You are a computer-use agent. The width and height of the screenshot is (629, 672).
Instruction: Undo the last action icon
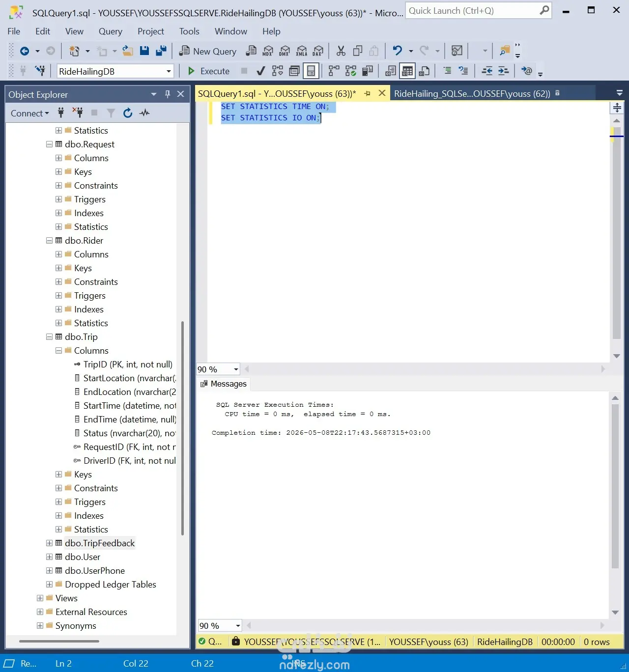[x=398, y=51]
